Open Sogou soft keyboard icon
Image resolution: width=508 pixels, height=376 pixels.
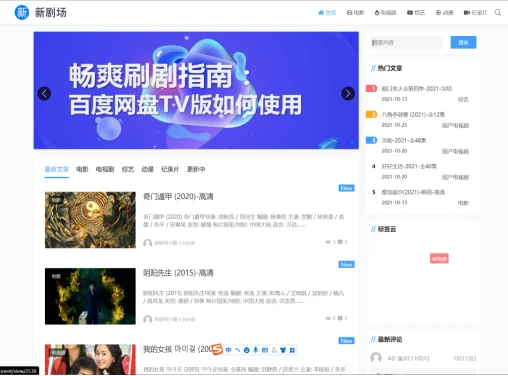coord(265,350)
